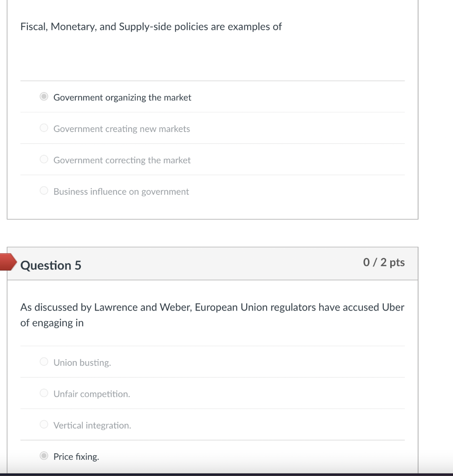Click the red incorrect-answer marker beside Question 5
Image resolution: width=453 pixels, height=476 pixels.
pos(8,262)
